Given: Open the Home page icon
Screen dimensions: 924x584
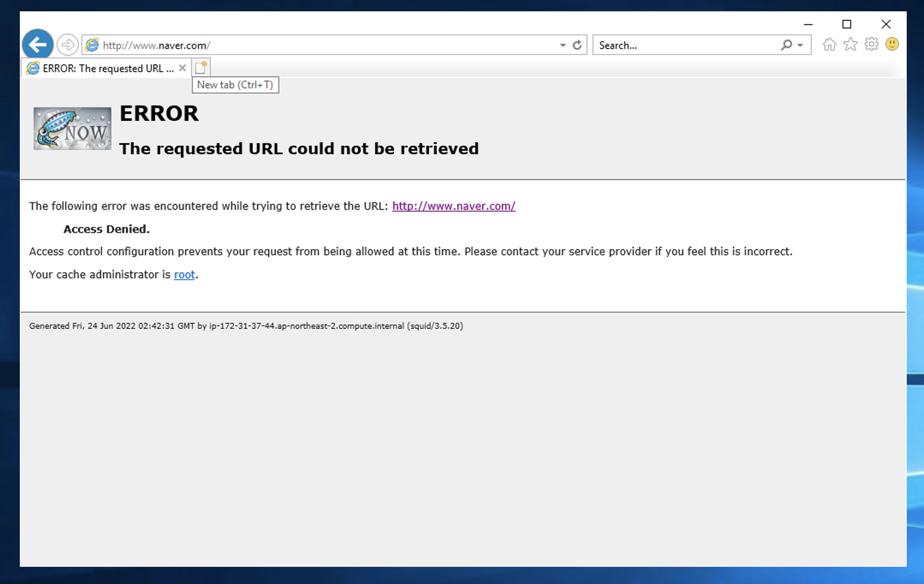Looking at the screenshot, I should click(x=829, y=45).
